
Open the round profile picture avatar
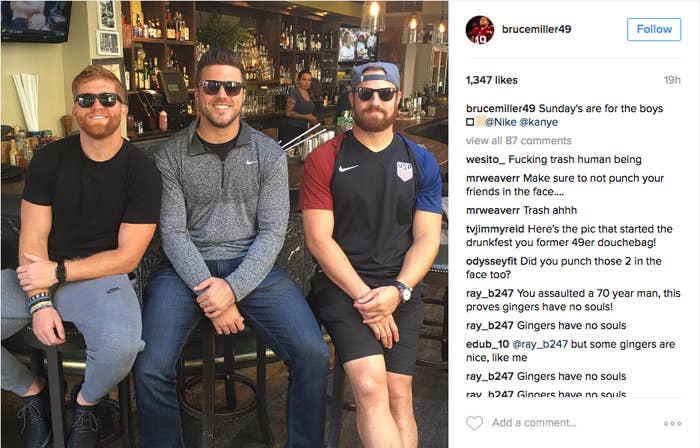(480, 30)
